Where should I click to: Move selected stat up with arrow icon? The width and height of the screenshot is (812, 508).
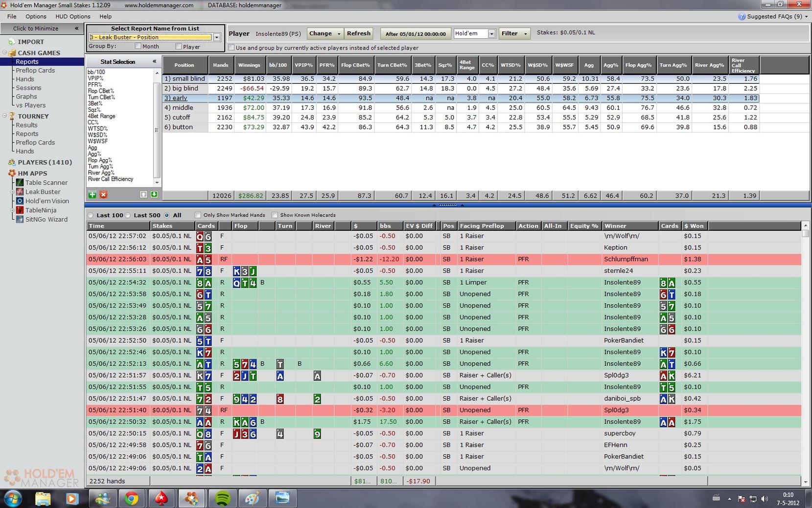[x=143, y=195]
